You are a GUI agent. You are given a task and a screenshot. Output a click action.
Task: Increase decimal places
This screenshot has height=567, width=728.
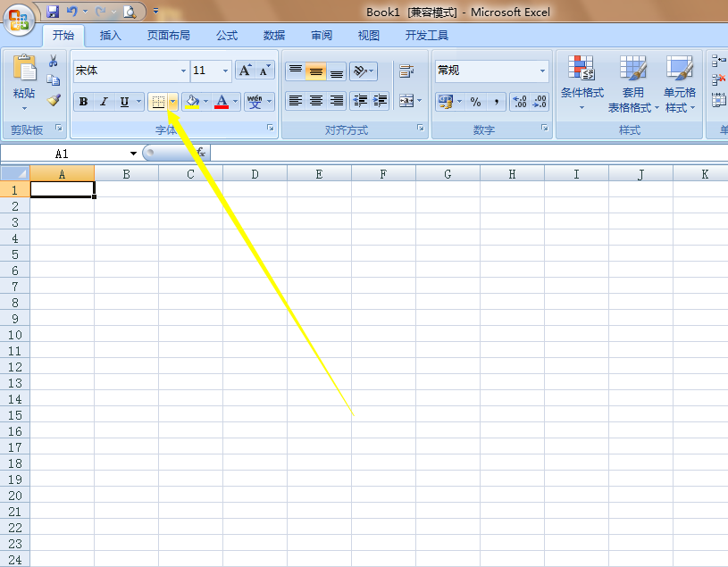pyautogui.click(x=520, y=102)
